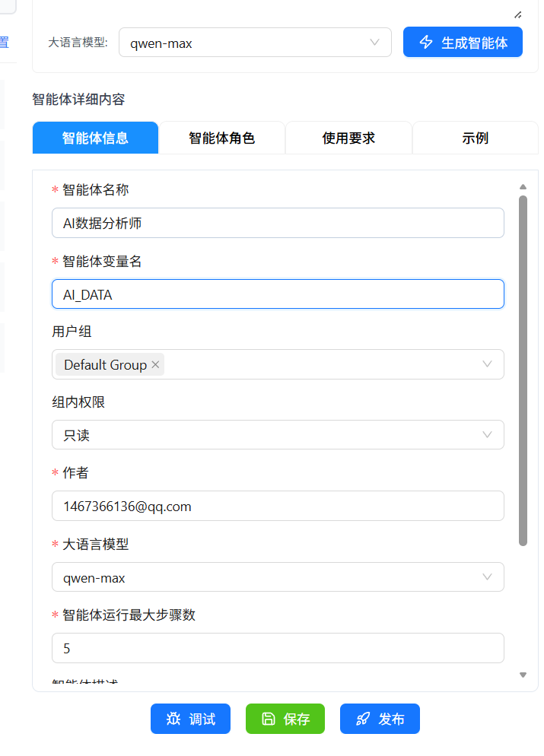Publish using the 发布 button
544x756 pixels.
pyautogui.click(x=380, y=719)
